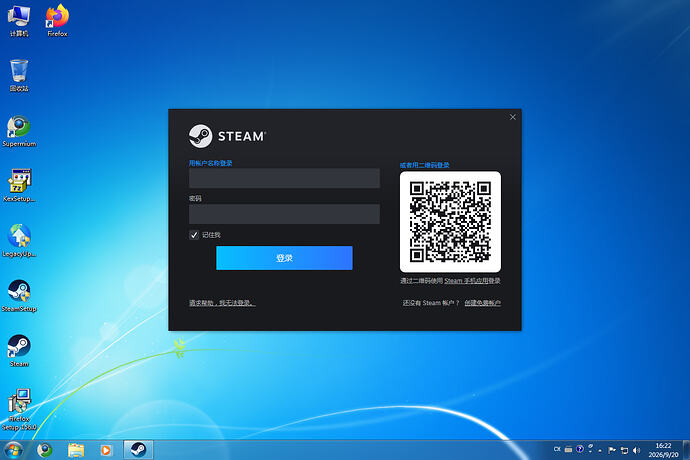Click the blue 登录 sign-in button

coord(284,258)
